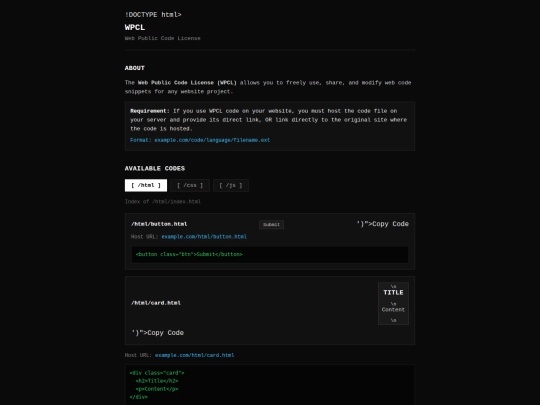The image size is (540, 405).
Task: Open example.com/html/card.html host link
Action: [195, 355]
